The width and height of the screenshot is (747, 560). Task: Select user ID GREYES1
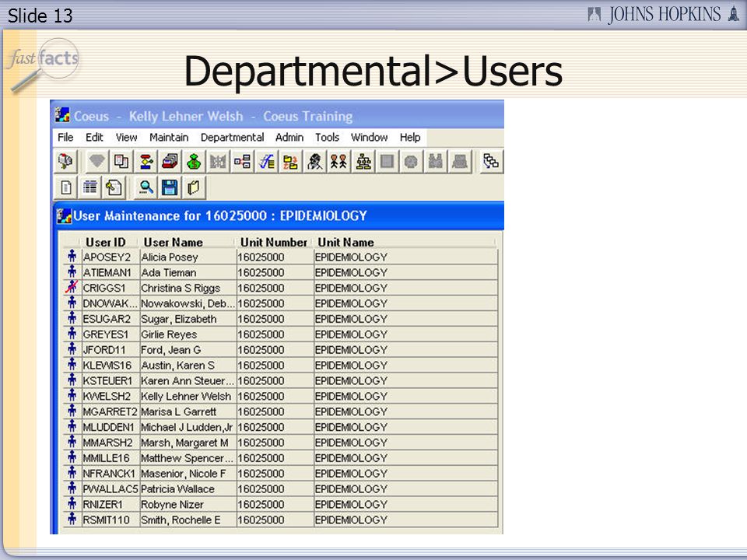[x=105, y=334]
